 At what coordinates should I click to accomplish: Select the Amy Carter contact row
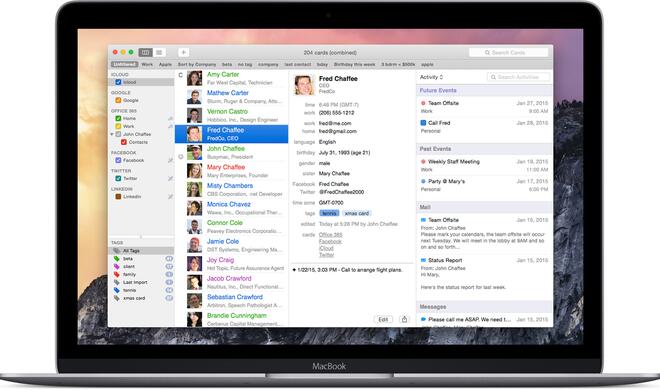point(232,78)
